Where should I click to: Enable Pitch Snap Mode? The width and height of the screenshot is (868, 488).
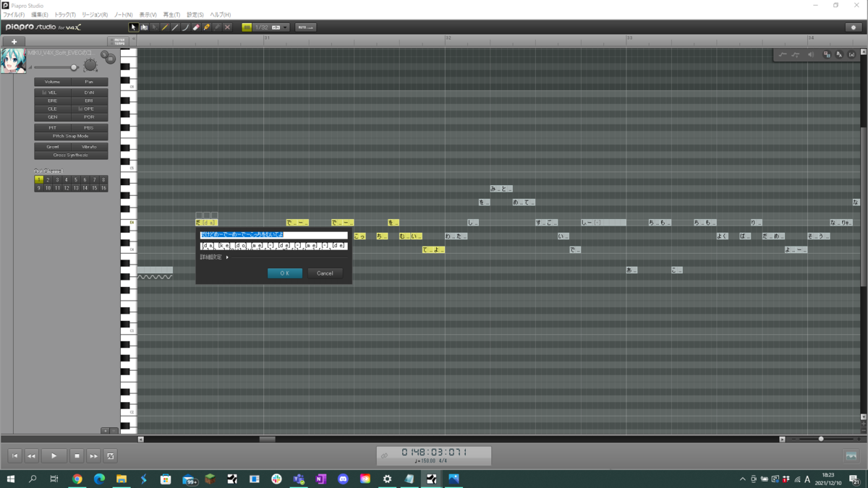point(71,136)
